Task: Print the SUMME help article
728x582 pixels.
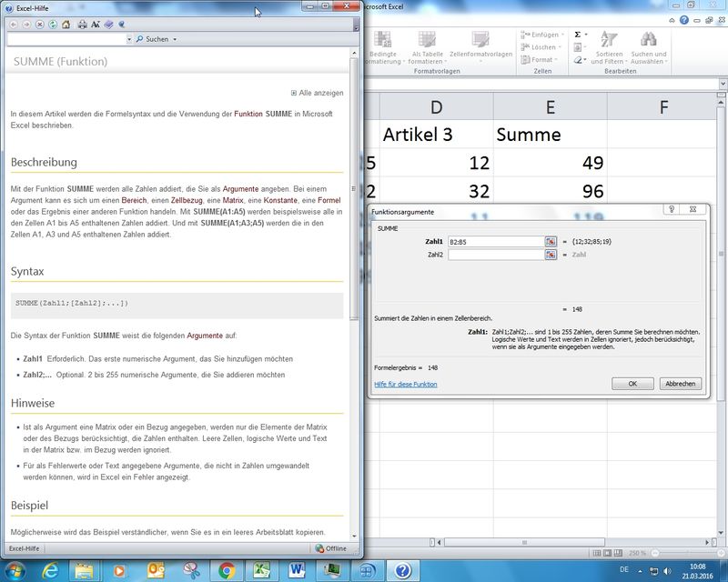Action: tap(83, 25)
